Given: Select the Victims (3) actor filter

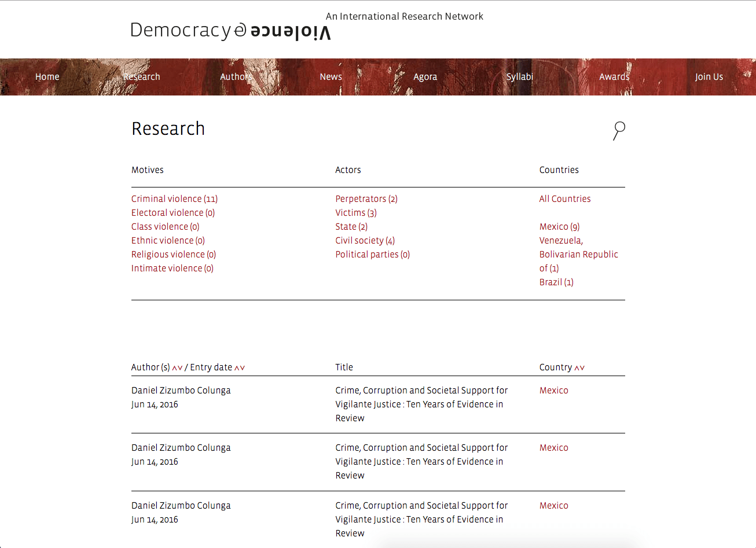Looking at the screenshot, I should (x=356, y=212).
